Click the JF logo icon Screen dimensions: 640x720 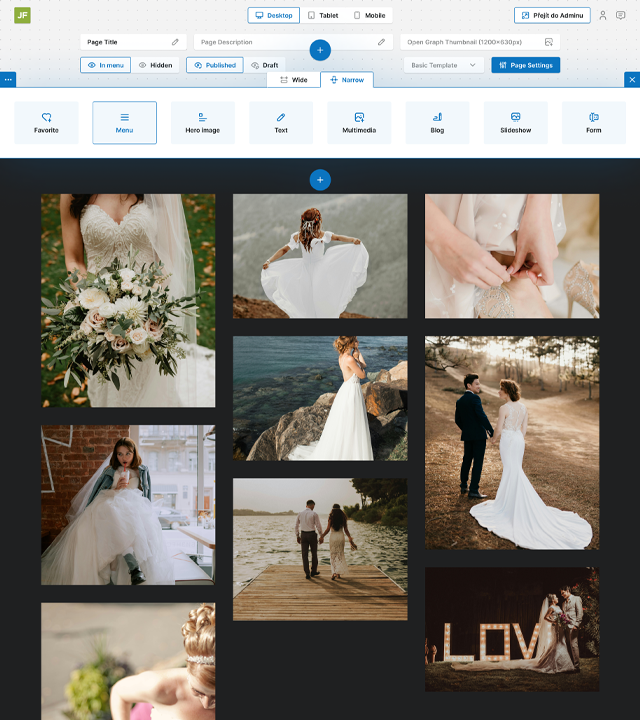[22, 16]
